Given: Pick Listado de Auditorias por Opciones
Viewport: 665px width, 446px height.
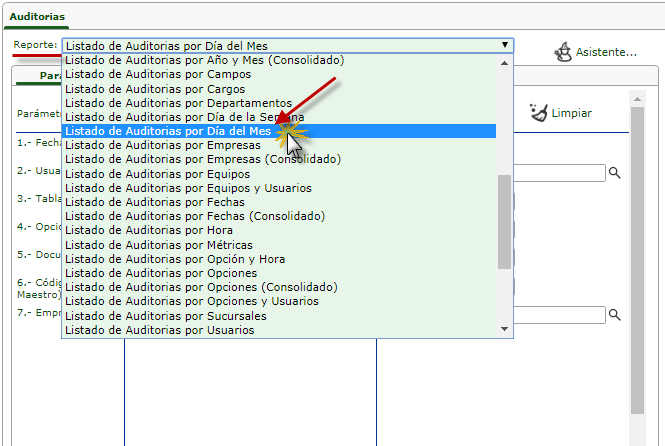Looking at the screenshot, I should [279, 273].
